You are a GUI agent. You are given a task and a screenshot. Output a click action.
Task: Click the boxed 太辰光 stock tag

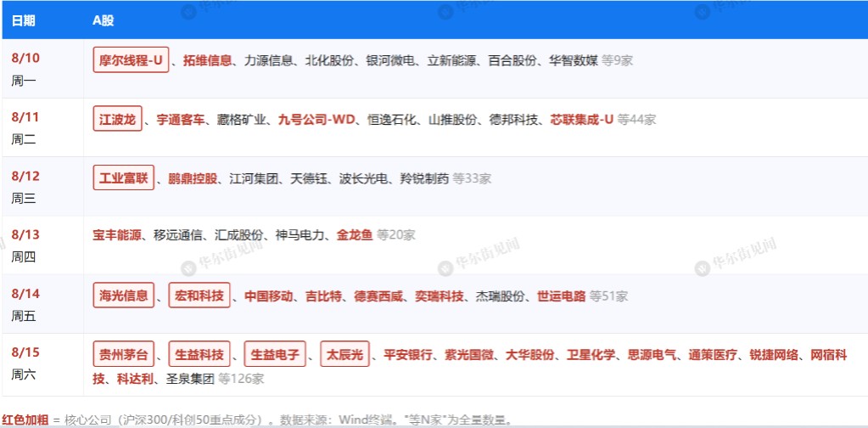(x=344, y=354)
